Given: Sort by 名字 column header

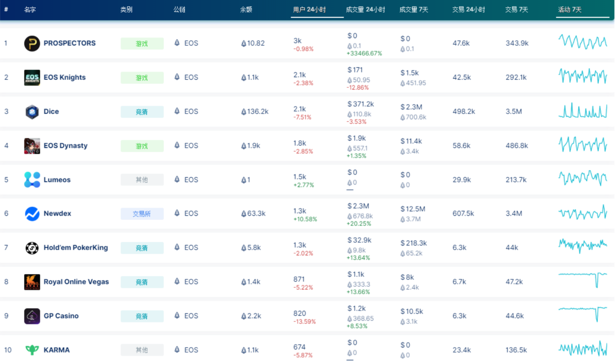Looking at the screenshot, I should [x=30, y=9].
